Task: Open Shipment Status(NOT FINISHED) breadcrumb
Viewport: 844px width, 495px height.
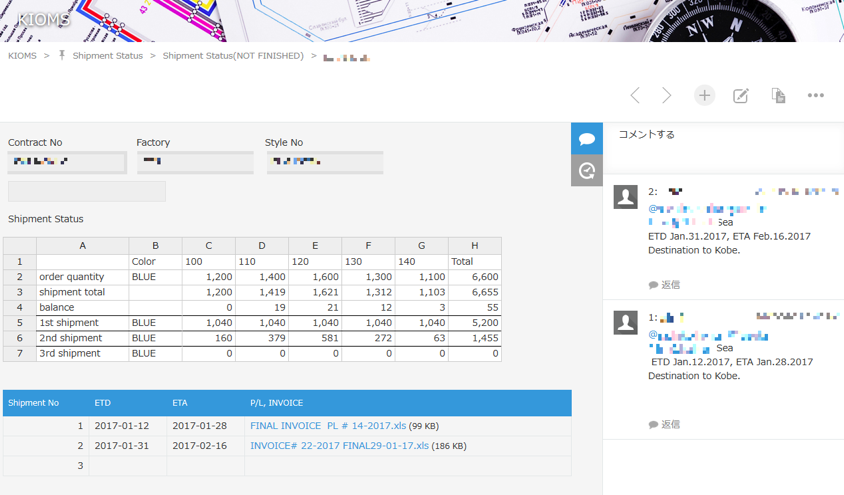Action: point(233,56)
